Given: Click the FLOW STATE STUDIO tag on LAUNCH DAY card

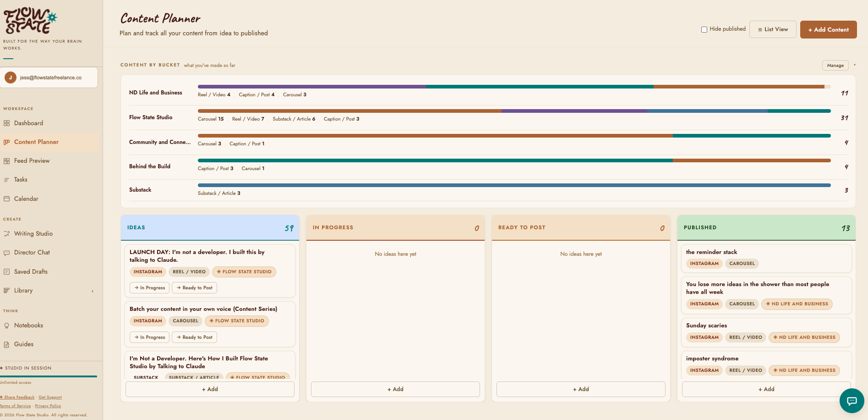Looking at the screenshot, I should [244, 272].
